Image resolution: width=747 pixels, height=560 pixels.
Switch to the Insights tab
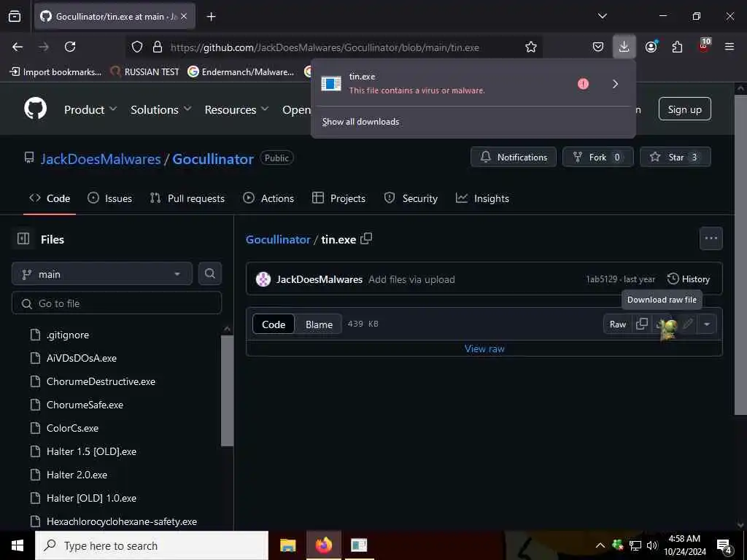(482, 198)
